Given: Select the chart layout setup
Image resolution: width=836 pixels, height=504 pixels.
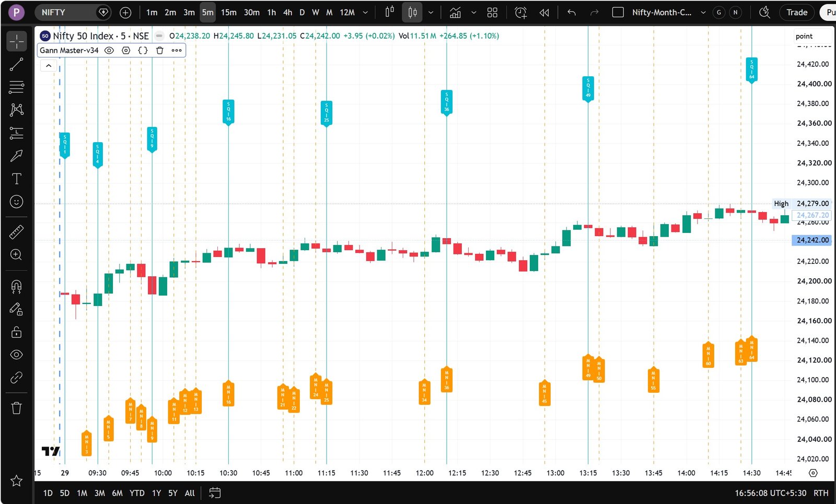Looking at the screenshot, I should point(618,12).
